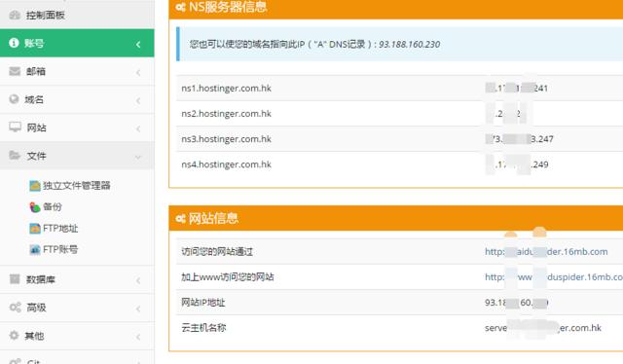
Task: Open 独立文件管理器 link
Action: click(x=77, y=186)
